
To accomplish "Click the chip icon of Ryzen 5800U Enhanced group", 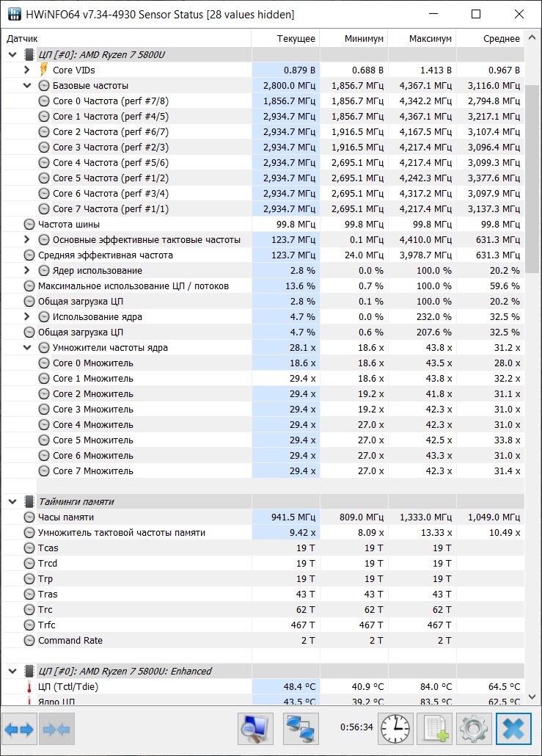I will pos(29,671).
